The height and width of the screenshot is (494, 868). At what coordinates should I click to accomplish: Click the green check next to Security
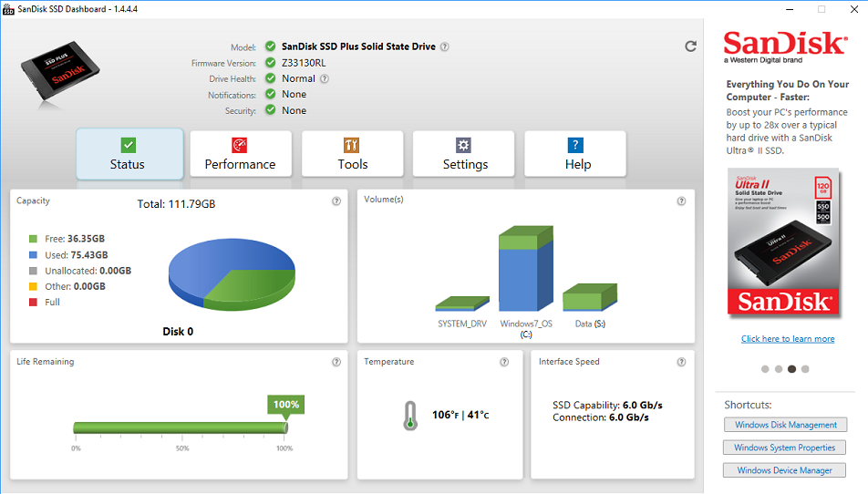[x=270, y=109]
